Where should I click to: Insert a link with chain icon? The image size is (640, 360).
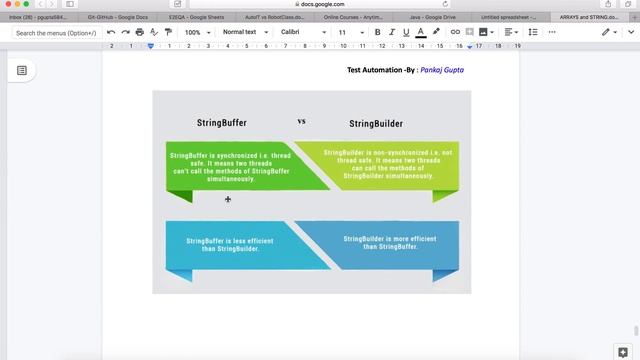coord(455,32)
